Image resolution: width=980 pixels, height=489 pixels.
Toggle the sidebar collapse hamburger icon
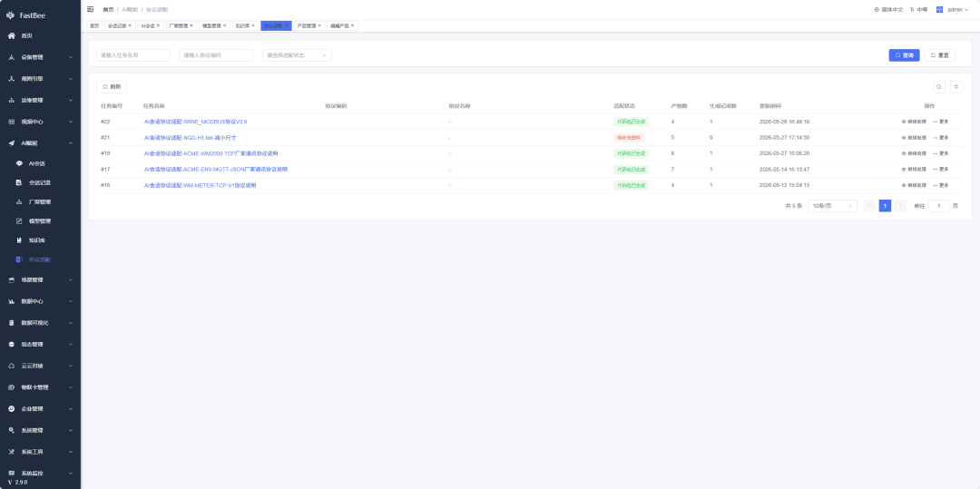tap(91, 9)
